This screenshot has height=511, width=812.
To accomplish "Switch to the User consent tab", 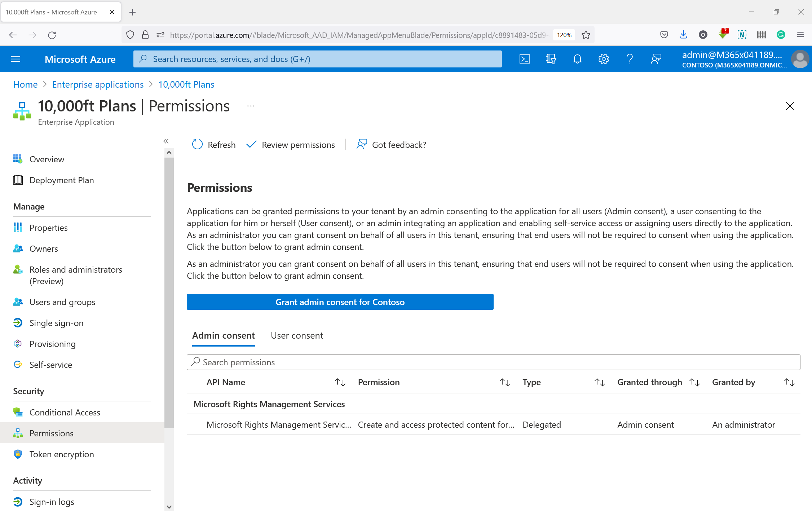I will click(297, 335).
